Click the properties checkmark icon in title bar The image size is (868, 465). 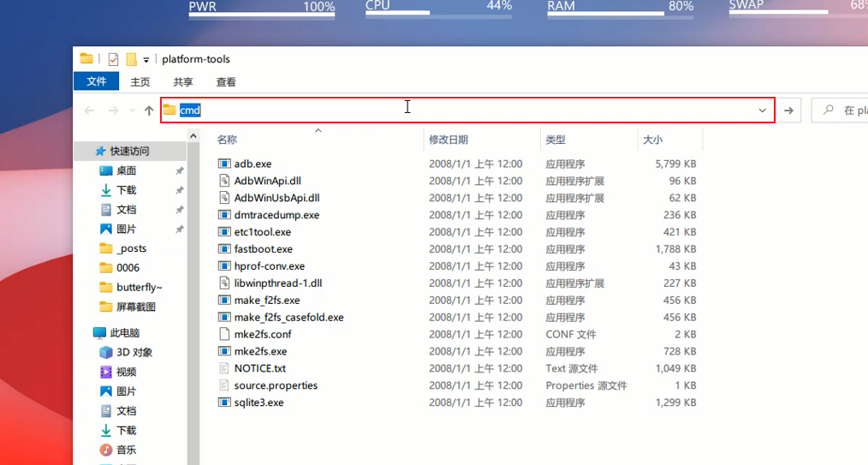pyautogui.click(x=113, y=59)
